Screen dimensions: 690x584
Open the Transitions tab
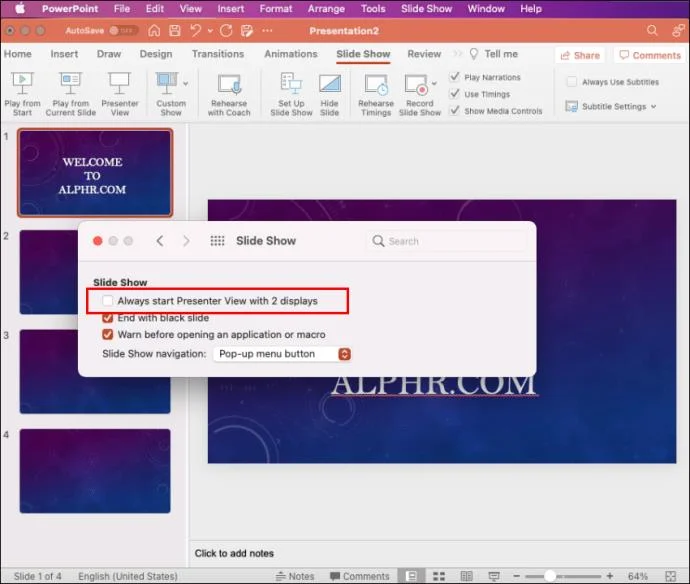point(218,54)
